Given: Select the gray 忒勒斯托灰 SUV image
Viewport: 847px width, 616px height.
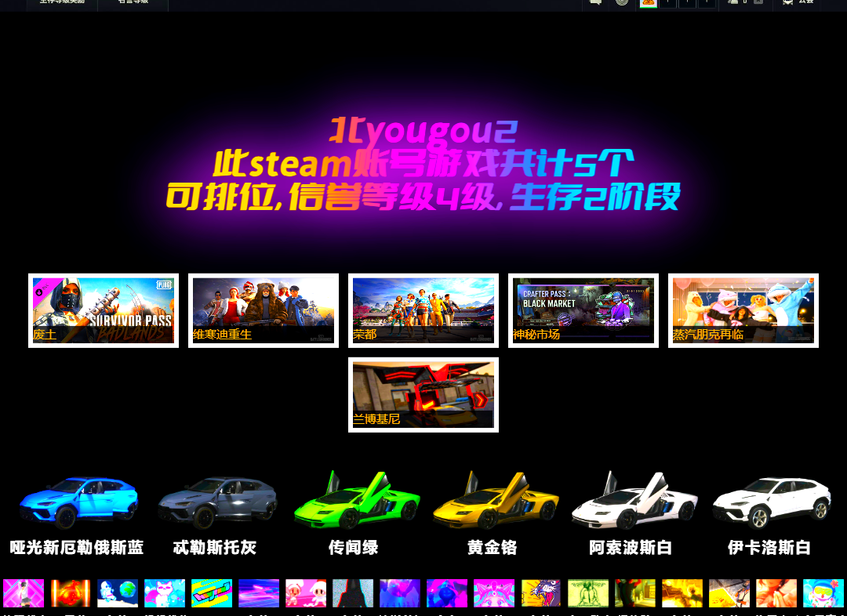Looking at the screenshot, I should click(x=217, y=502).
